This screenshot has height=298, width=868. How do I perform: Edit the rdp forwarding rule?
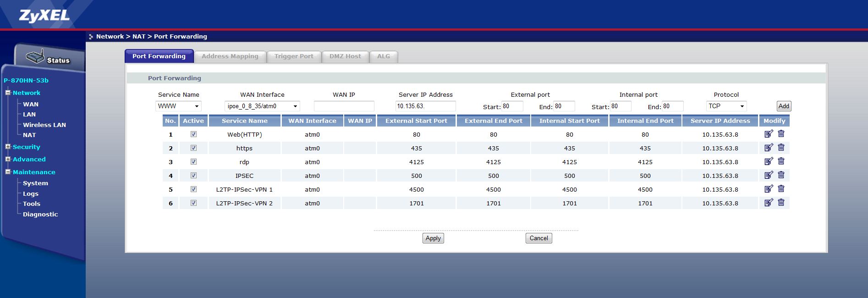click(x=769, y=161)
